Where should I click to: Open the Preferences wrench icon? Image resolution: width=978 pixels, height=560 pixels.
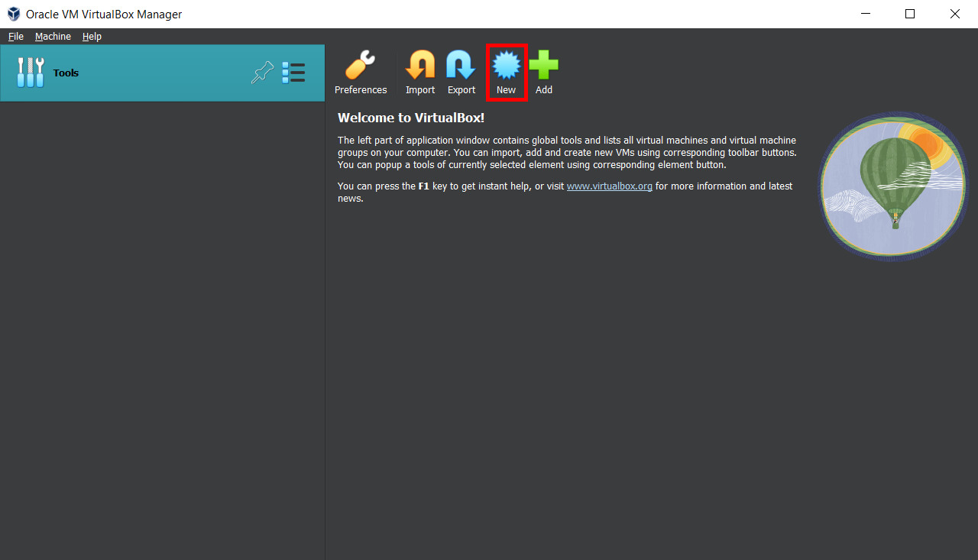click(360, 66)
